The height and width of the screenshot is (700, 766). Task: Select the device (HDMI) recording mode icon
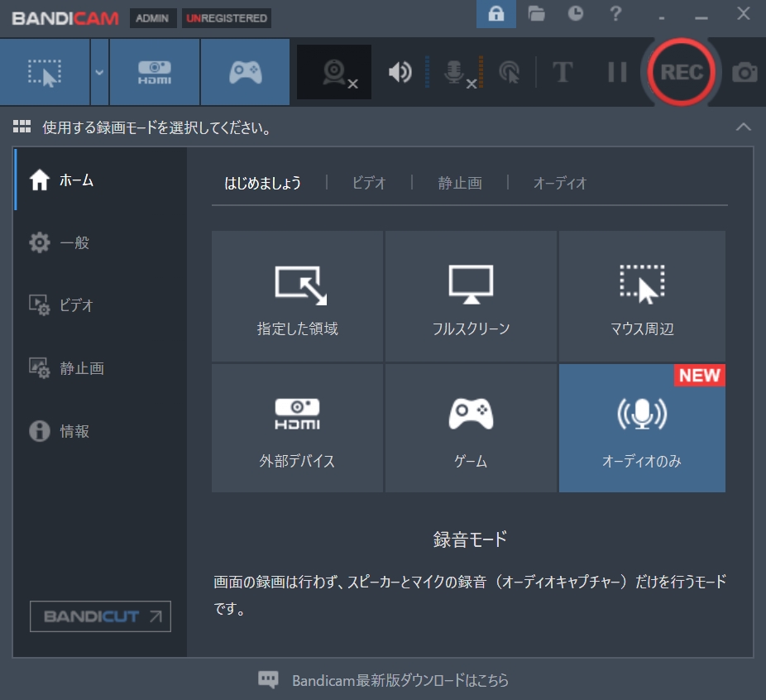[x=154, y=72]
